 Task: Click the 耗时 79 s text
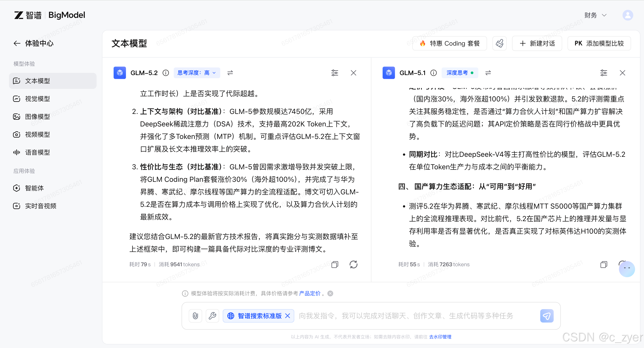point(140,264)
